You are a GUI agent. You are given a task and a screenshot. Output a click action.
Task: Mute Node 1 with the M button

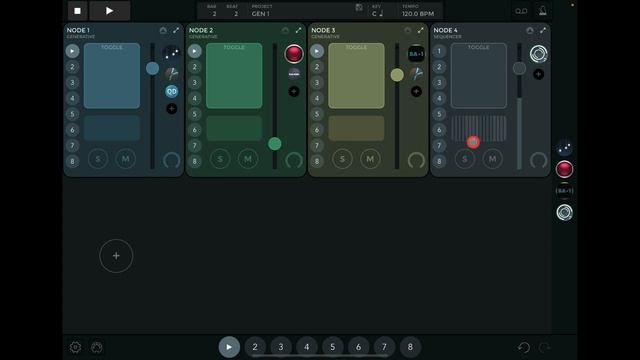126,159
